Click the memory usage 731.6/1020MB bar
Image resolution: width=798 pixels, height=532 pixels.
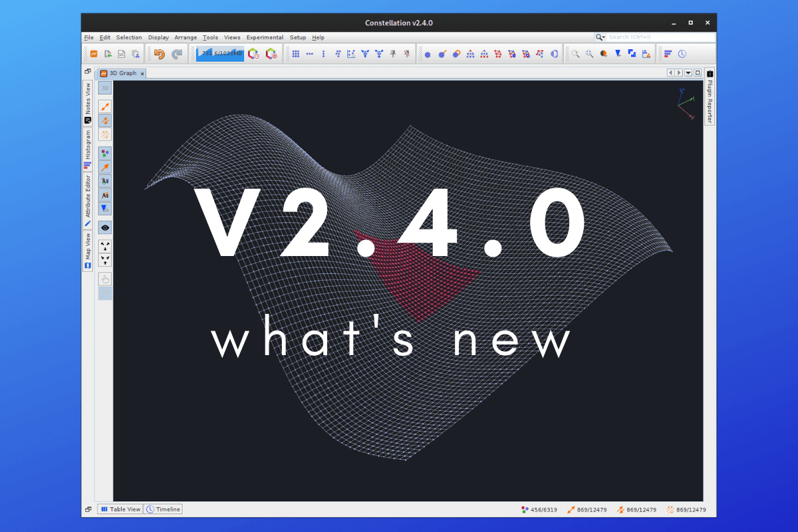tap(219, 54)
